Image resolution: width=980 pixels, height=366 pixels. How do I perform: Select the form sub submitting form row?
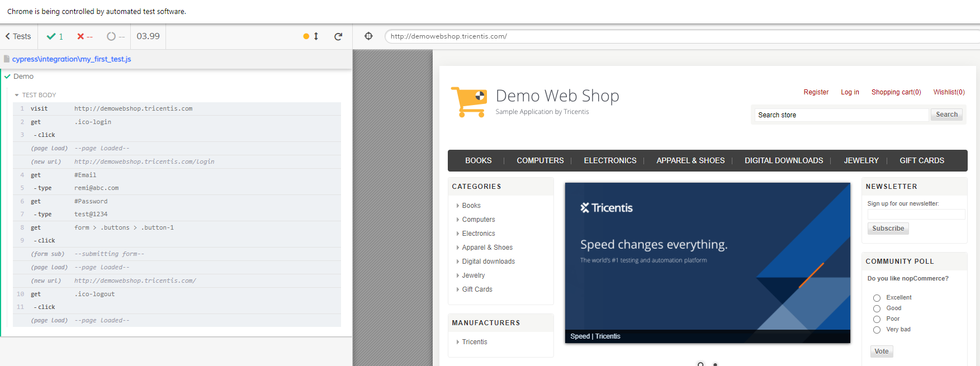(177, 254)
